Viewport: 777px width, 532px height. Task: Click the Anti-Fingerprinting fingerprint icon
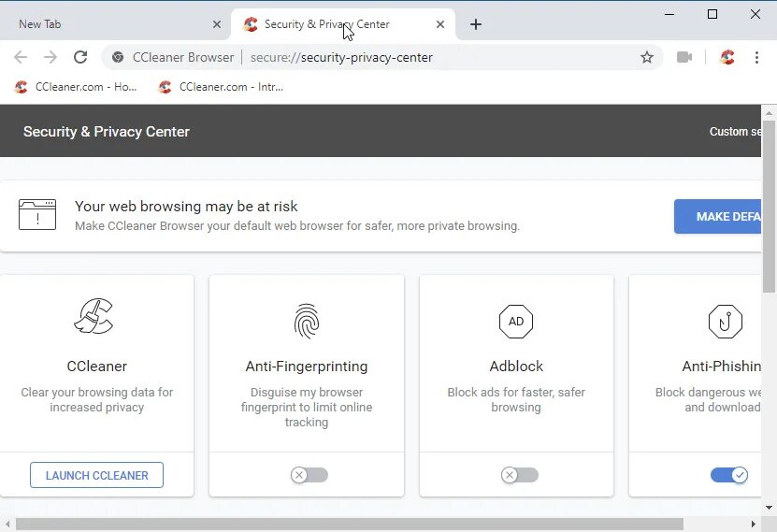click(x=307, y=321)
